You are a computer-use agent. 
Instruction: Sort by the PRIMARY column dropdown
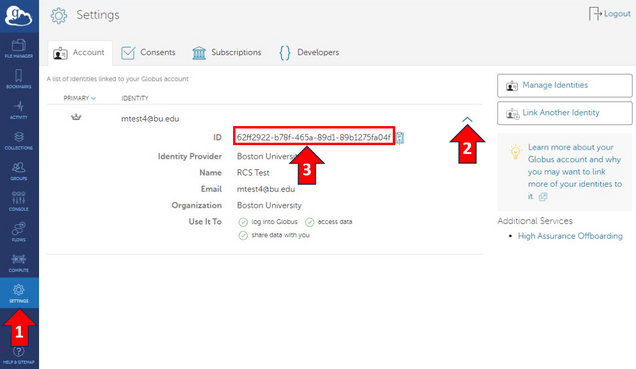pyautogui.click(x=80, y=98)
